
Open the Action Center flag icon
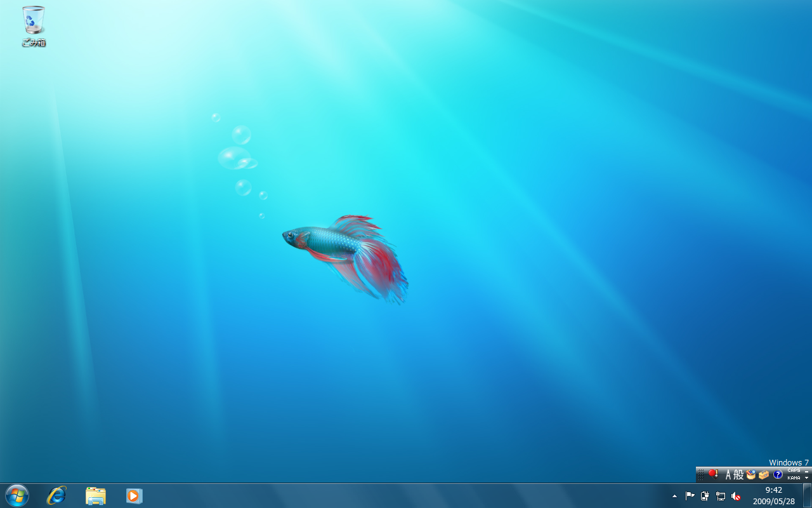pos(690,496)
